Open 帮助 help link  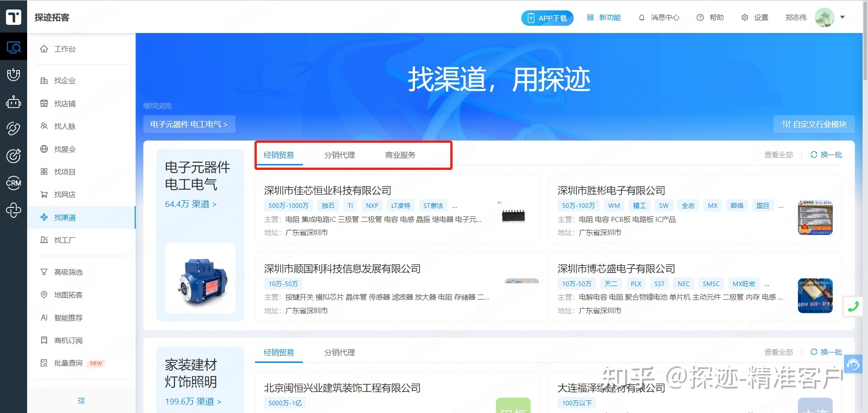click(x=710, y=18)
